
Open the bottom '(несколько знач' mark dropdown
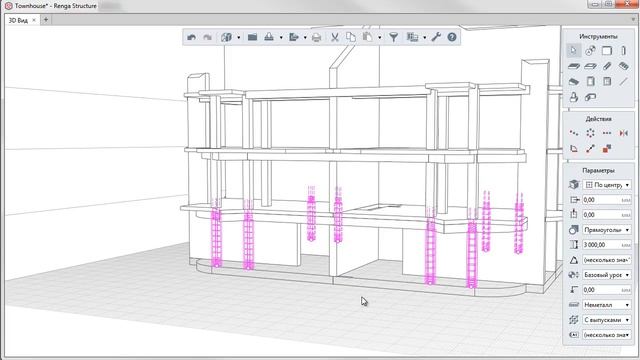point(607,335)
